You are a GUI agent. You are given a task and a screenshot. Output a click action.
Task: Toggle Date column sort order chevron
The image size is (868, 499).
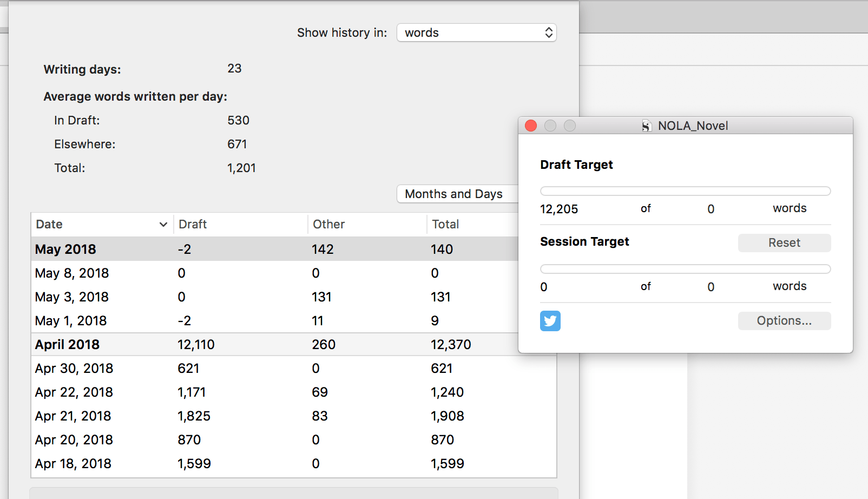pyautogui.click(x=163, y=225)
